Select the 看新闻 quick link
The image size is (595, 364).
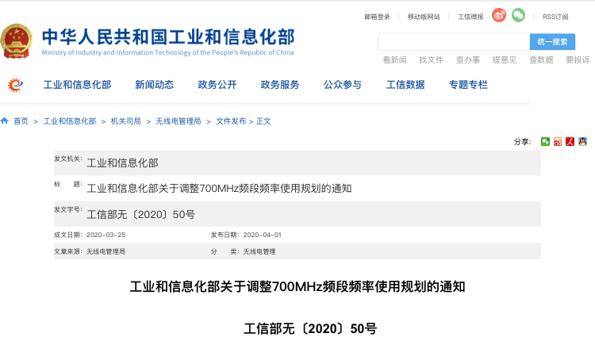(x=394, y=60)
